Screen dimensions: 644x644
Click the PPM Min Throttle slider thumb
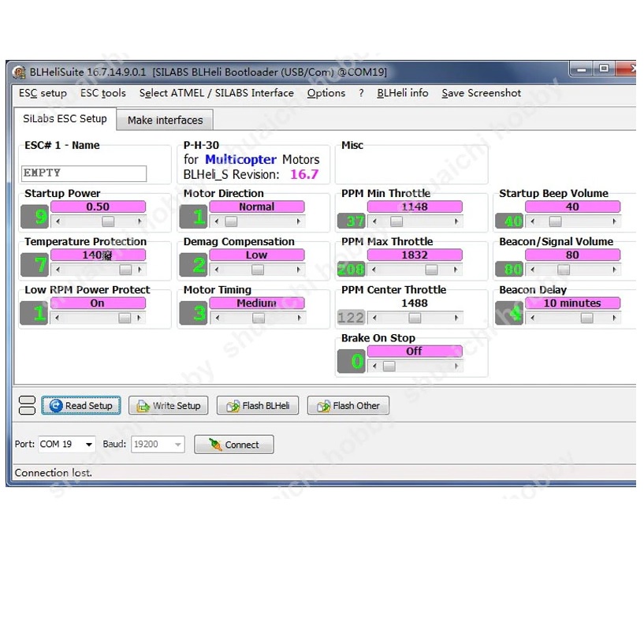point(396,221)
